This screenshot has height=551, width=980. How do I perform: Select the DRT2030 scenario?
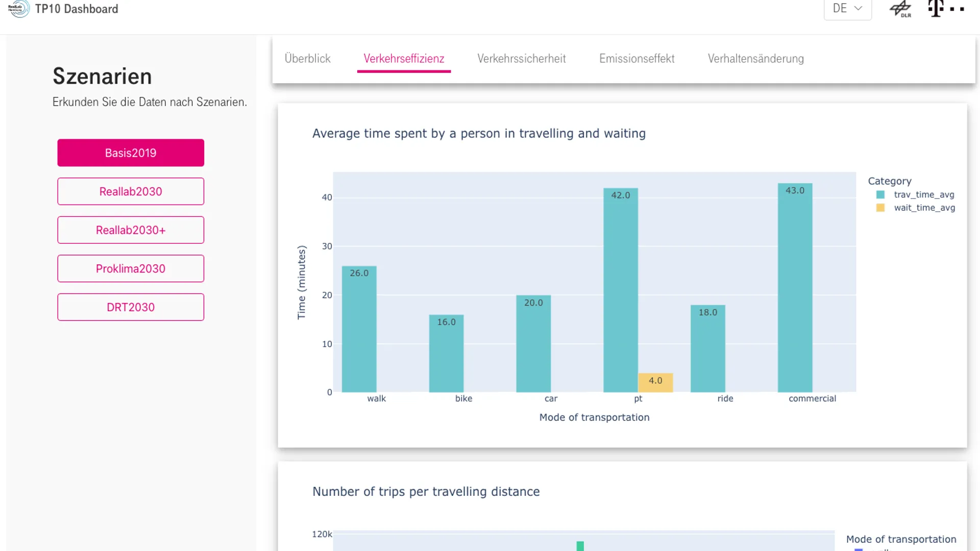point(131,307)
